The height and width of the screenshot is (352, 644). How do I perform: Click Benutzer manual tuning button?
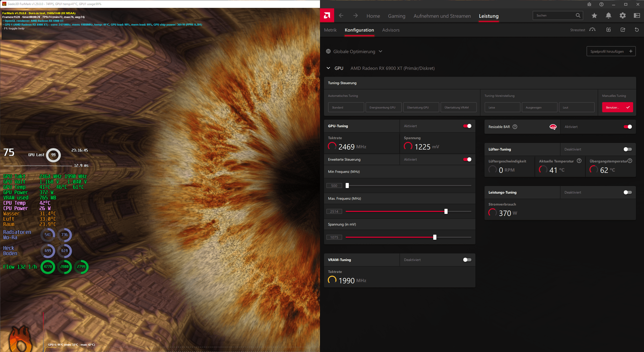pyautogui.click(x=617, y=107)
